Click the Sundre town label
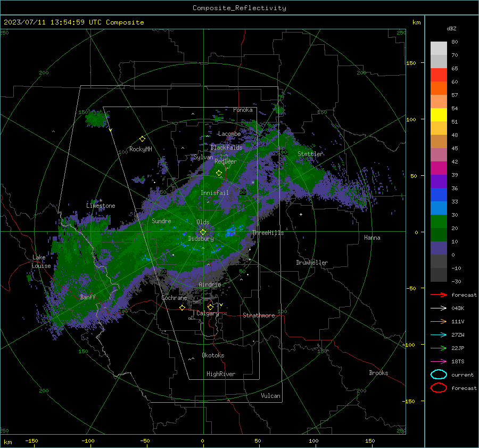 coord(161,221)
